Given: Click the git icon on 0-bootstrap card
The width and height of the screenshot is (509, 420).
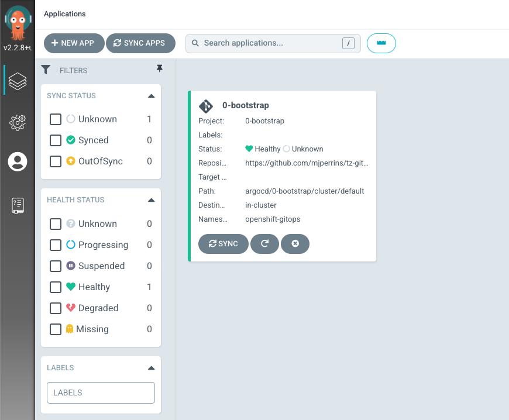Looking at the screenshot, I should point(206,106).
